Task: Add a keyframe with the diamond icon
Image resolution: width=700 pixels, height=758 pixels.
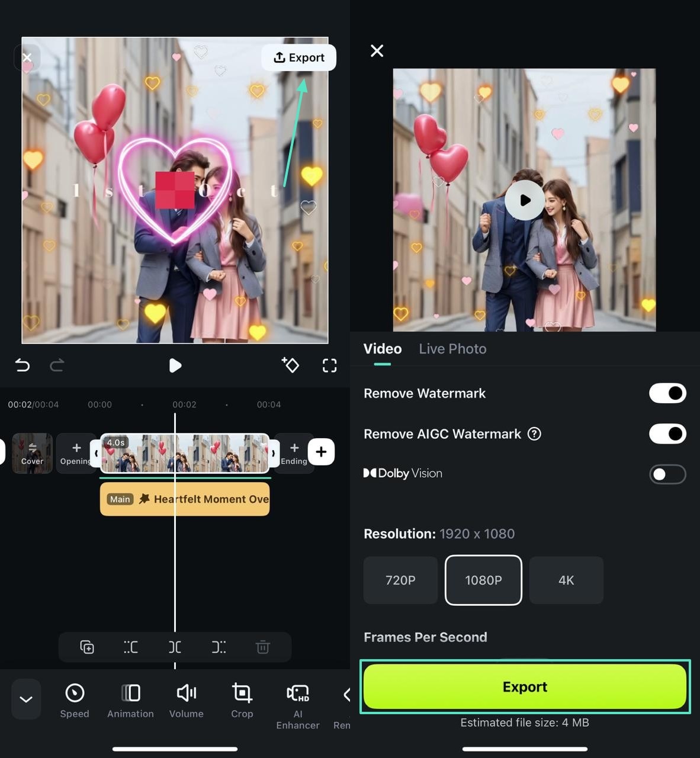Action: pyautogui.click(x=290, y=365)
